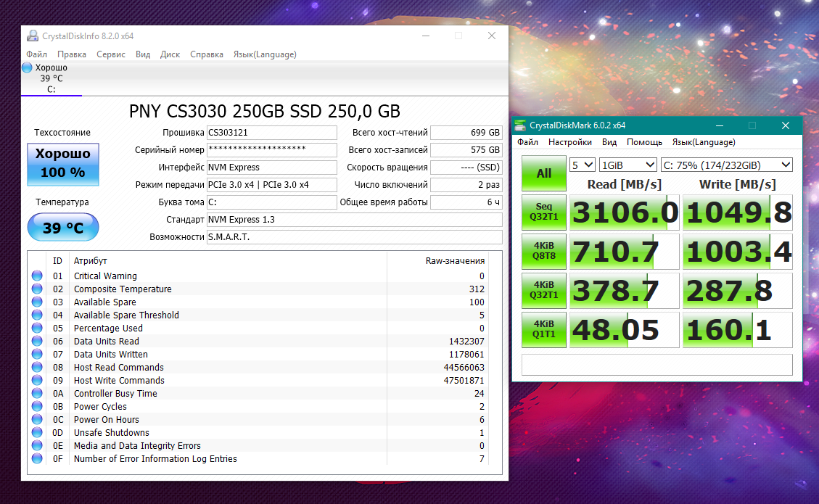
Task: Open Вид menu in CrystalDiskMark
Action: [x=609, y=142]
